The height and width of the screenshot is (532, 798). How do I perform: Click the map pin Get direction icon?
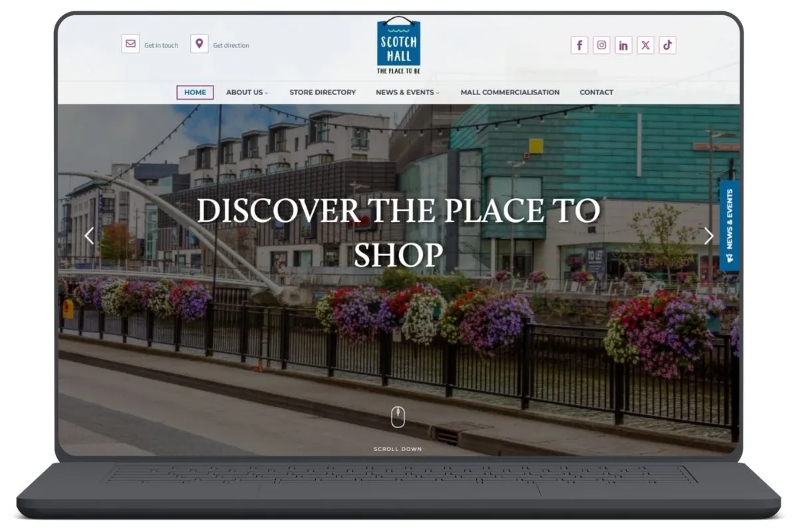[x=199, y=45]
